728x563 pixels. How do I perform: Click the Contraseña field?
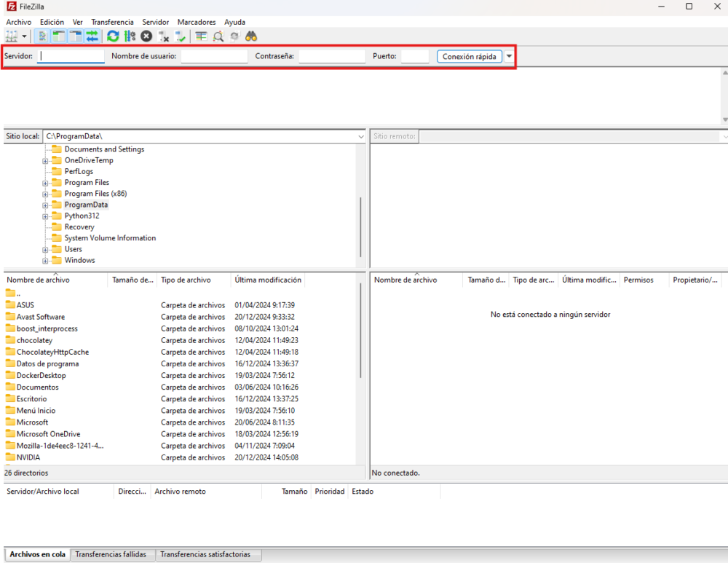pyautogui.click(x=332, y=56)
